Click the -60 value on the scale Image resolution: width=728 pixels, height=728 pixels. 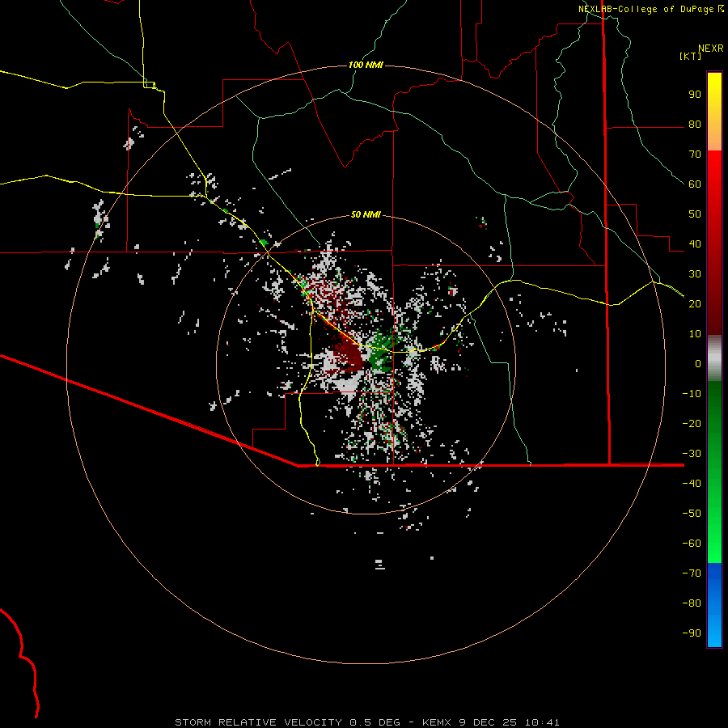click(x=692, y=544)
